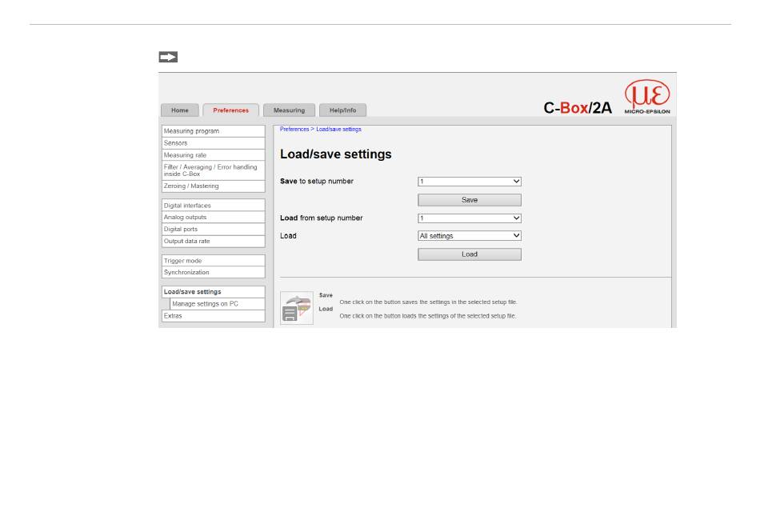
Task: Select Sensors menu entry
Action: pos(214,143)
